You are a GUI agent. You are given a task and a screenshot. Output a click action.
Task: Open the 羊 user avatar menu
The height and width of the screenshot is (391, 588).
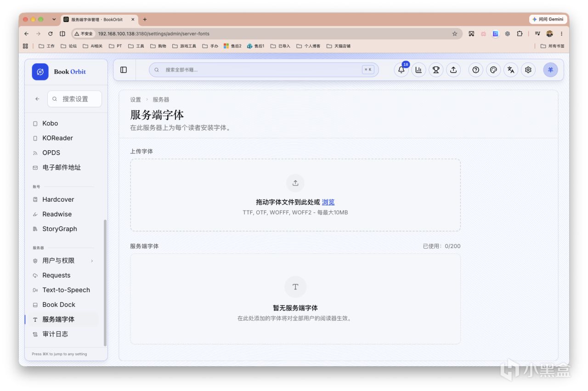551,70
